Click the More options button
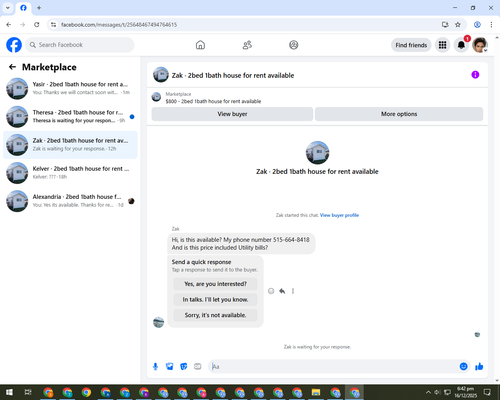Viewport: 500px width, 400px height. 399,114
